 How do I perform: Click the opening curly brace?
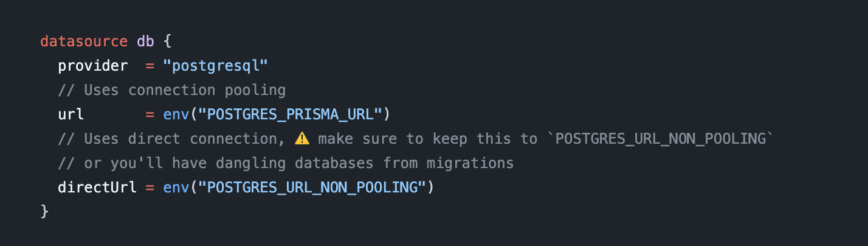point(168,41)
